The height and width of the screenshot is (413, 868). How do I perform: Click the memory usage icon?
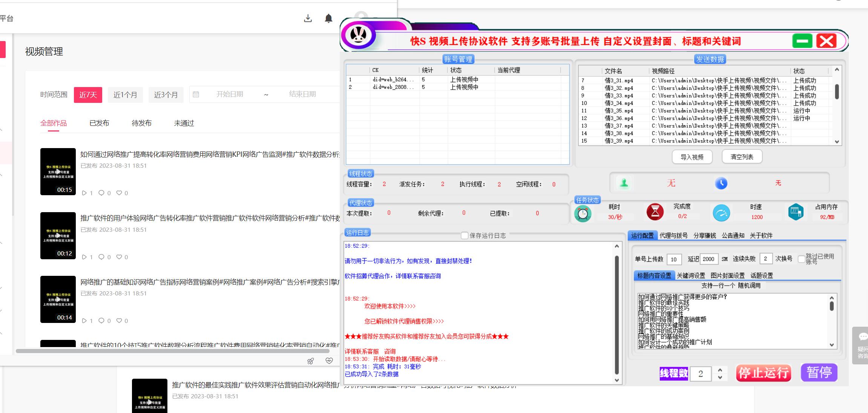pos(796,212)
